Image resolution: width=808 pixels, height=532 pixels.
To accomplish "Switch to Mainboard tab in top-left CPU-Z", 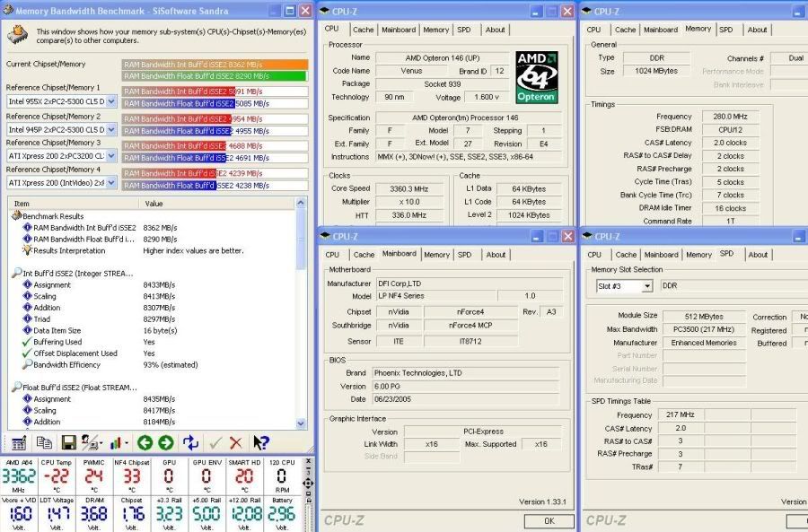I will click(399, 30).
